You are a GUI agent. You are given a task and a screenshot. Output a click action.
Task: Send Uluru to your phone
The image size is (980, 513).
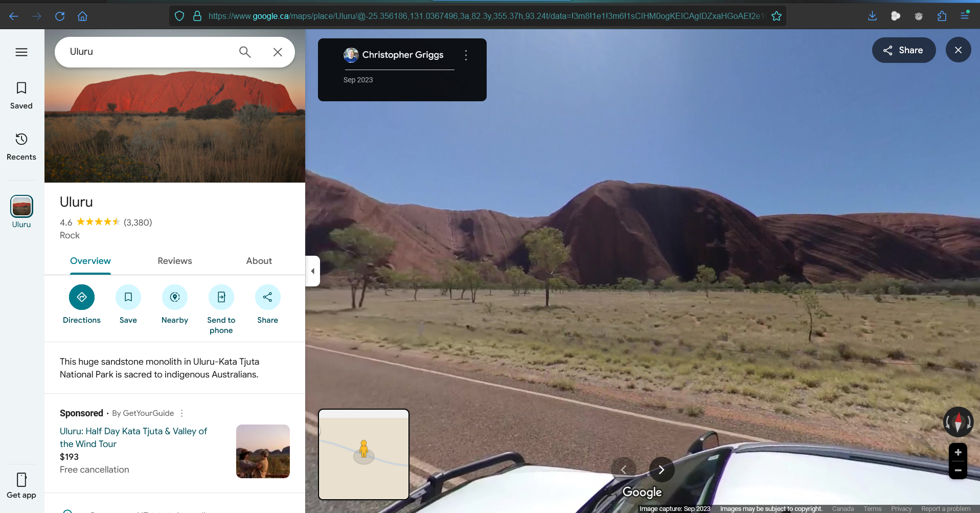221,310
